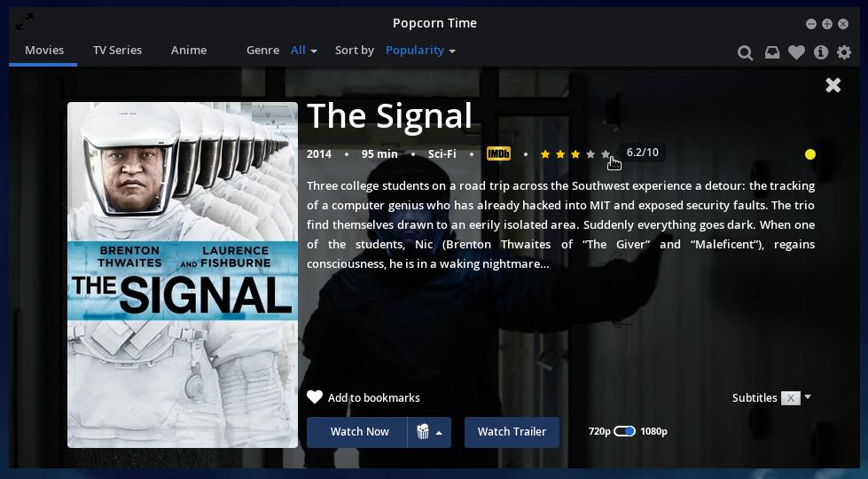Viewport: 868px width, 479px height.
Task: Click the yellow torrent health indicator
Action: pyautogui.click(x=809, y=154)
